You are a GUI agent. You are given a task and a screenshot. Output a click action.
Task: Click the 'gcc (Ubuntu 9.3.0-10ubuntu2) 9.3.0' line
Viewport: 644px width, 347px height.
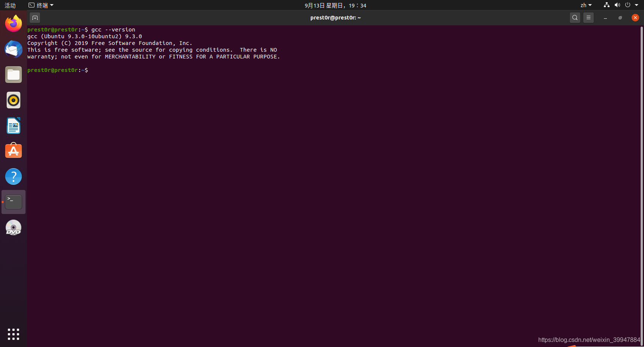(85, 36)
